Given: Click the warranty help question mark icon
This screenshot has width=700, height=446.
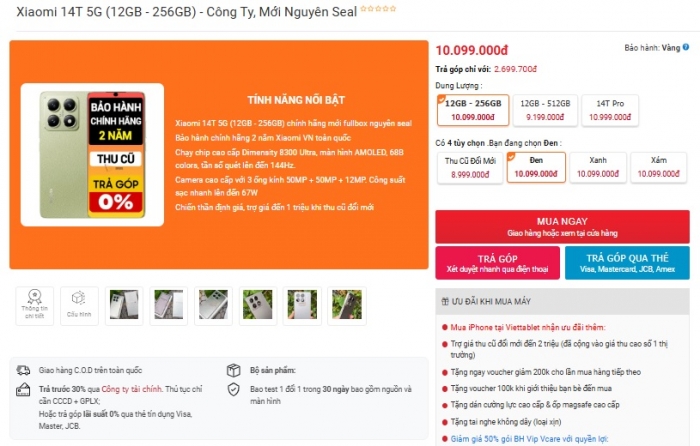Looking at the screenshot, I should 686,47.
